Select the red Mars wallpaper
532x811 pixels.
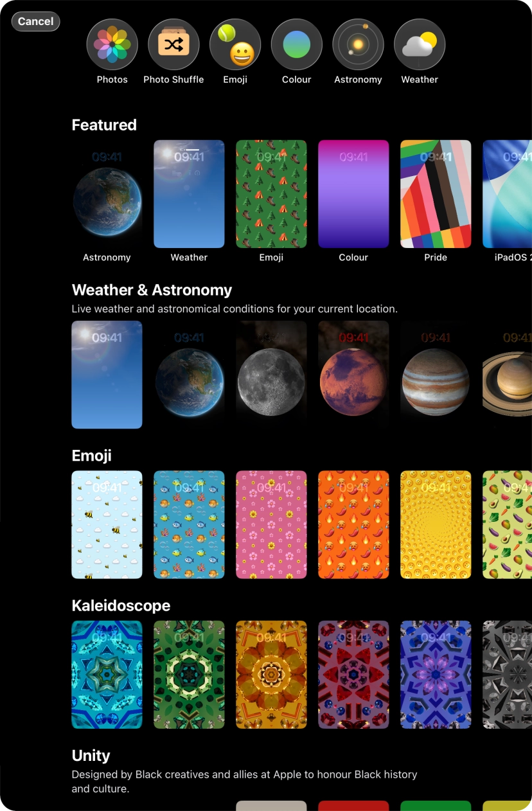tap(353, 375)
